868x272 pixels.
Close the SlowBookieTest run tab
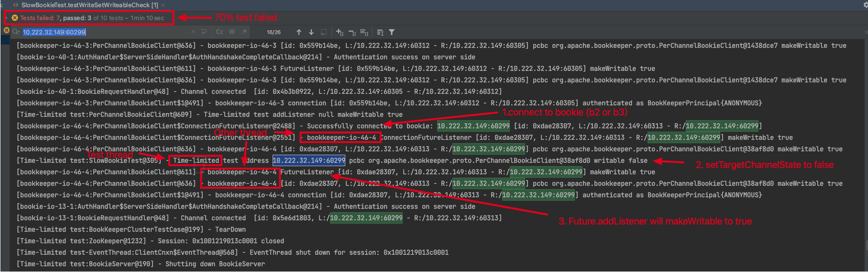coord(163,5)
